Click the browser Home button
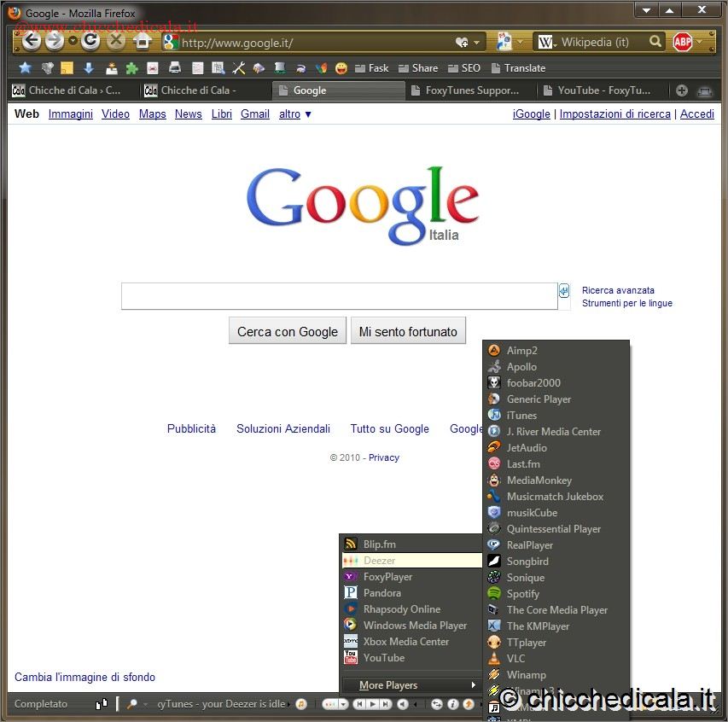This screenshot has height=722, width=728. [x=143, y=41]
